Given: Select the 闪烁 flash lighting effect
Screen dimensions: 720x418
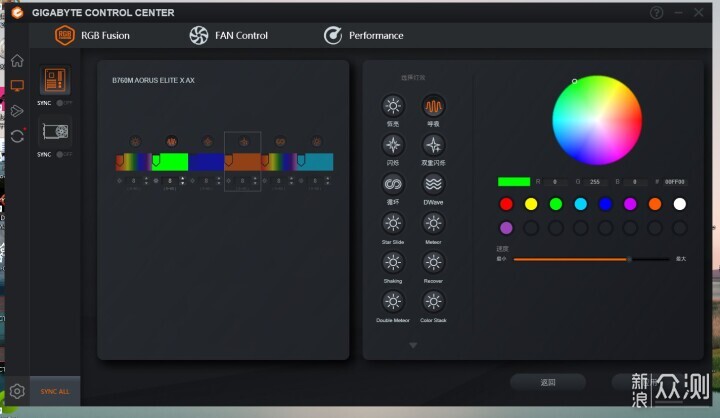Looking at the screenshot, I should [x=393, y=145].
